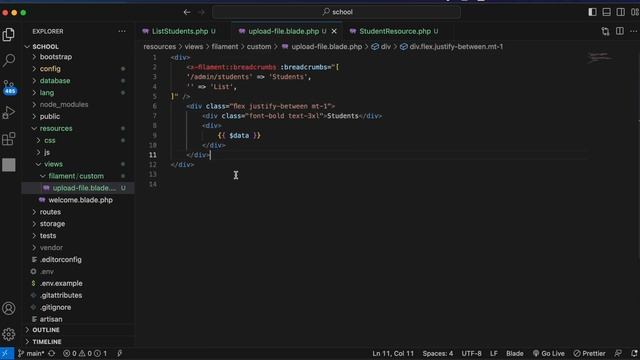Open welcome.blade.php file
Screen dimensions: 640x360
[x=78, y=200]
